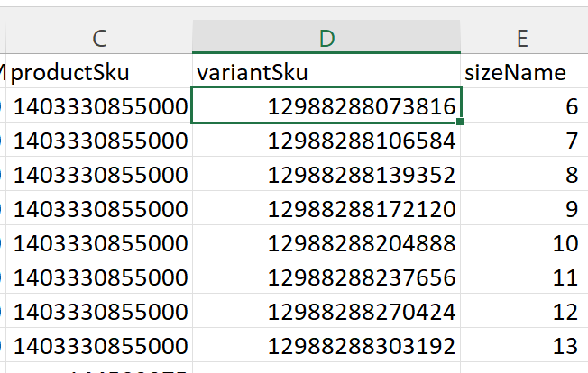Select cell containing 12988288303192
Viewport: 588px width, 373px height.
326,345
